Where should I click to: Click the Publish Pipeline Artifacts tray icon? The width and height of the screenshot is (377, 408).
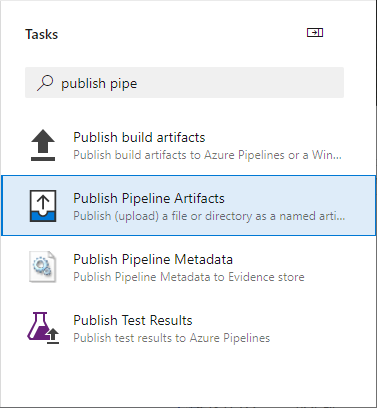(43, 206)
